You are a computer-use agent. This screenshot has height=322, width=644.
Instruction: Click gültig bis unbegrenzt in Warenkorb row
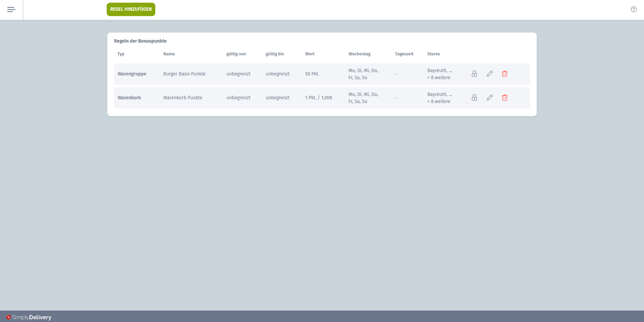(278, 98)
